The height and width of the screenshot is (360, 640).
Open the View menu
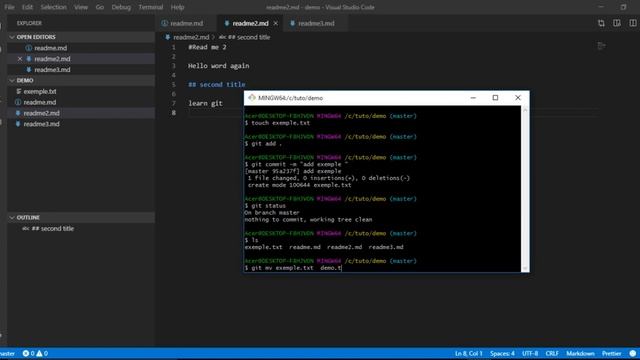[x=81, y=7]
